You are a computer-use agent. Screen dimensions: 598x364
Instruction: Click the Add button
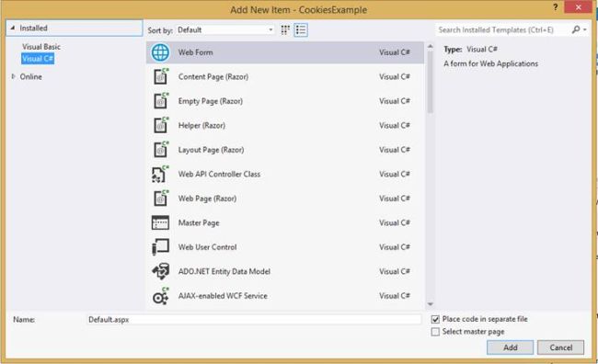pyautogui.click(x=510, y=347)
